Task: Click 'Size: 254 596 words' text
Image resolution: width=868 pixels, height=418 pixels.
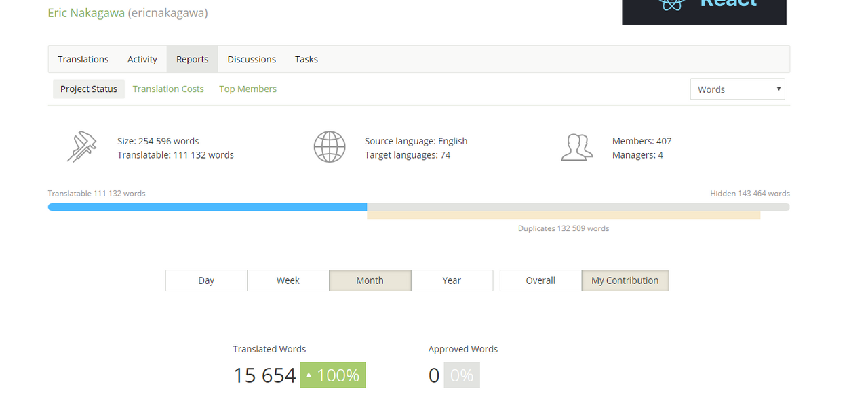Action: 158,141
